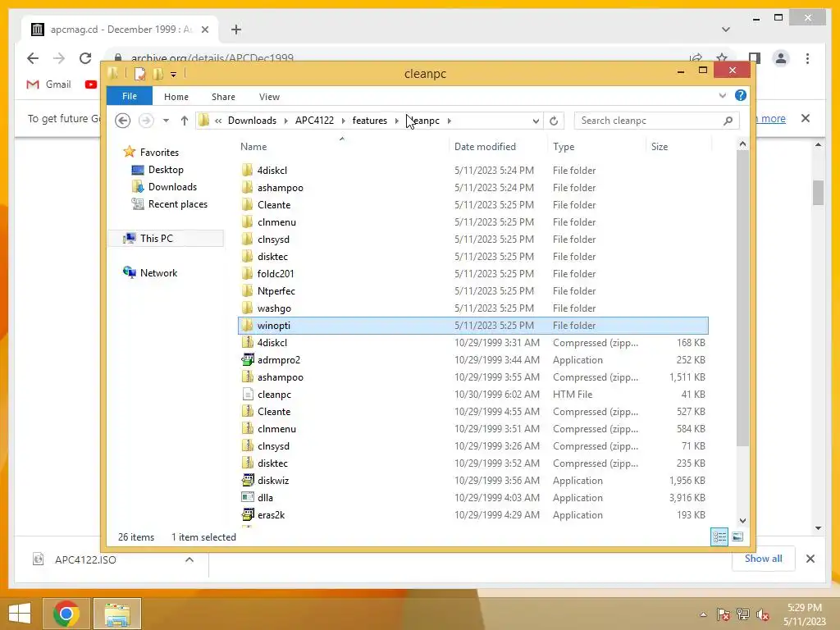Close the Chrome downloads bar
This screenshot has height=630, width=840.
(x=810, y=559)
